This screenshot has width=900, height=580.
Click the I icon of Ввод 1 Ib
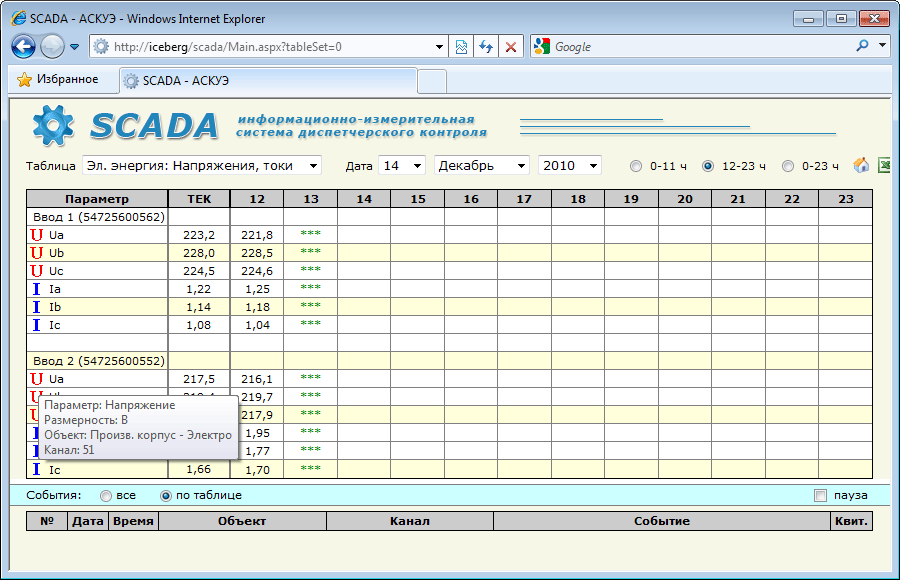click(x=36, y=307)
